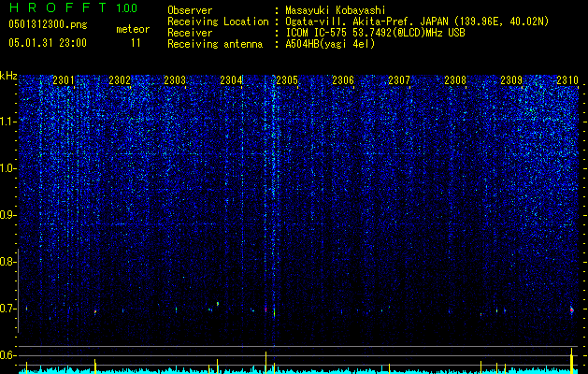Click the Receiver label
Screen dimensions: 588x374
[x=190, y=33]
